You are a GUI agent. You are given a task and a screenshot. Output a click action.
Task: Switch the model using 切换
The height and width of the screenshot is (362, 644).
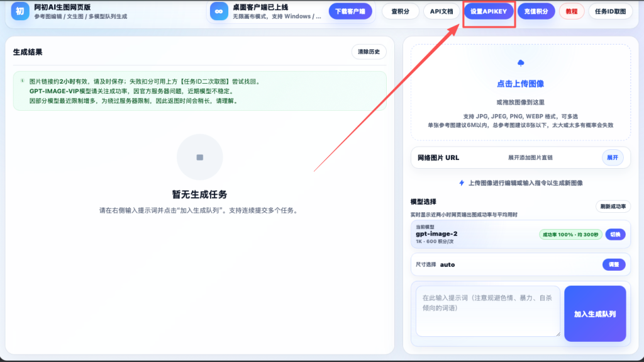(x=615, y=234)
